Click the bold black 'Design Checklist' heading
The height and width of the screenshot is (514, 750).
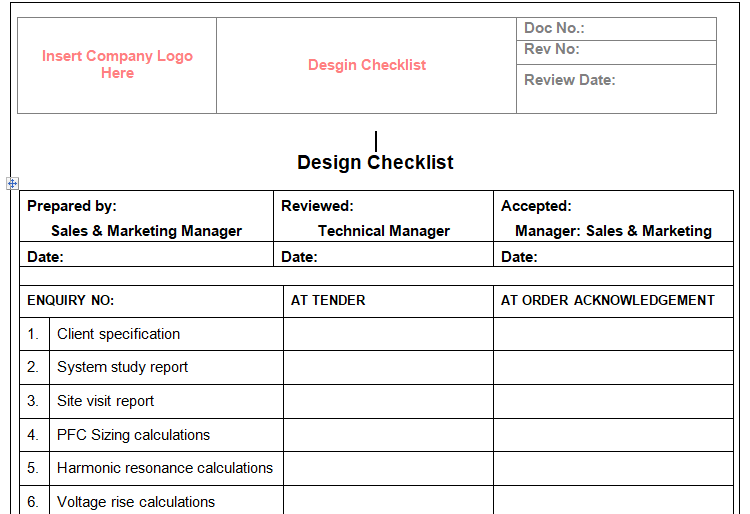tap(375, 162)
